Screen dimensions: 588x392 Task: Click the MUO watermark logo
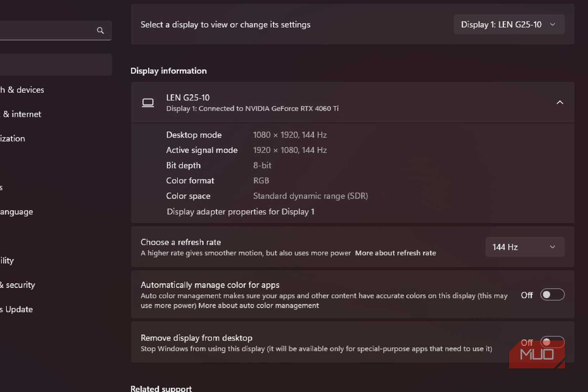pos(537,354)
